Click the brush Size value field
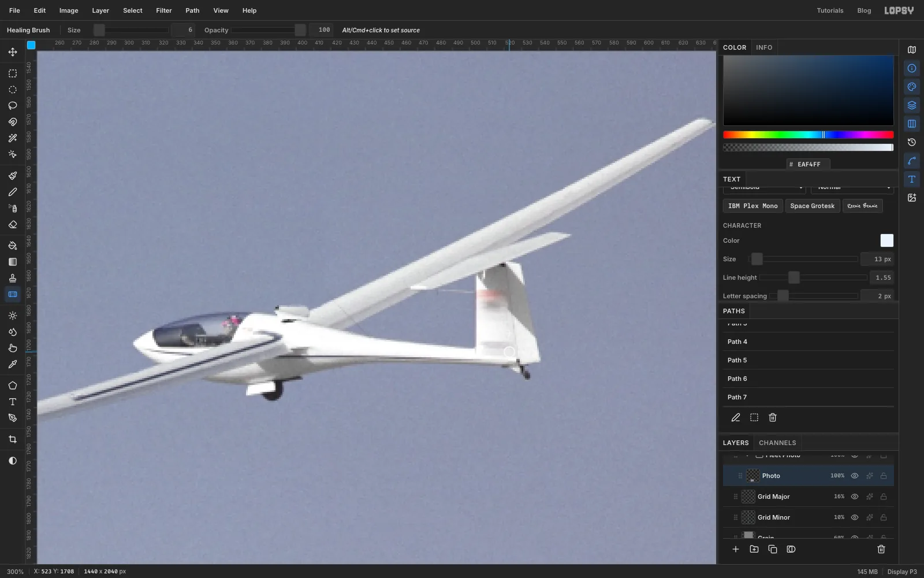The height and width of the screenshot is (578, 924). click(x=184, y=30)
